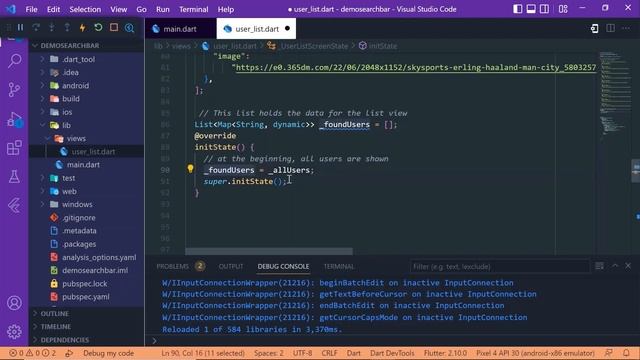Open the Flutter sidebar icon
640x360 pixels.
tap(14, 205)
